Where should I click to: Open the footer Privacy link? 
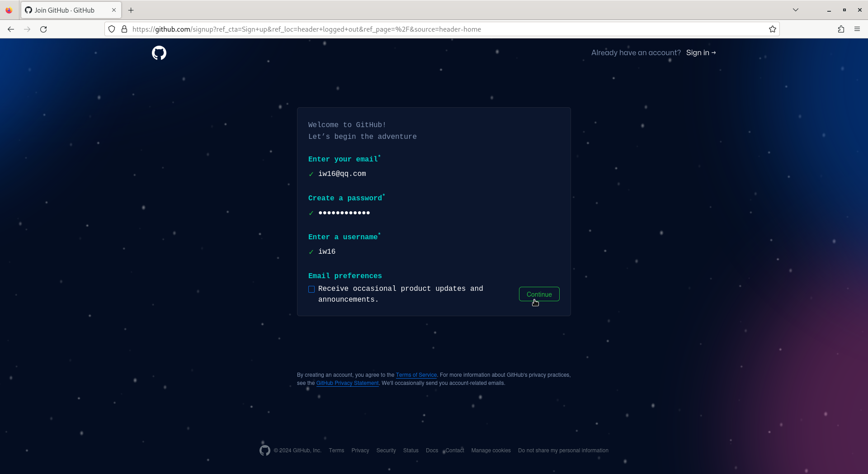360,450
